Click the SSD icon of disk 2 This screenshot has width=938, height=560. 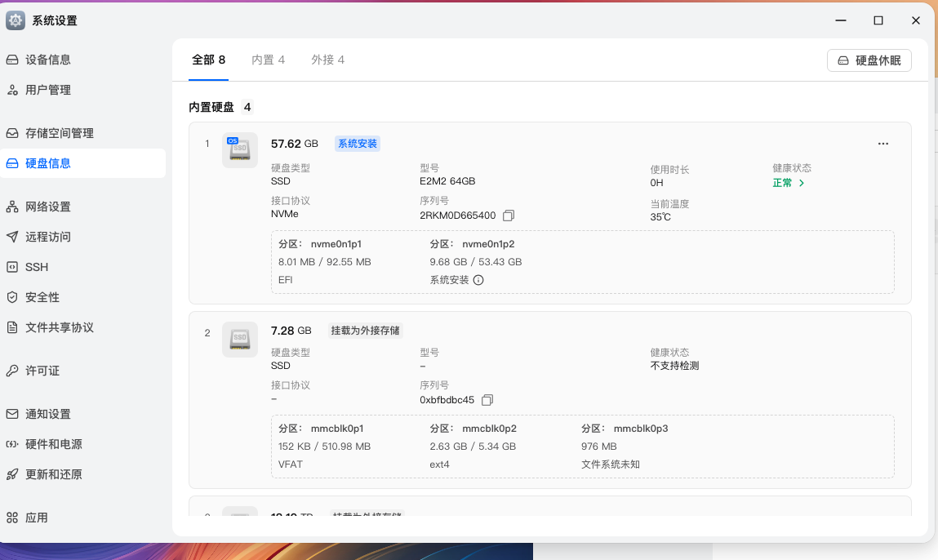[239, 339]
